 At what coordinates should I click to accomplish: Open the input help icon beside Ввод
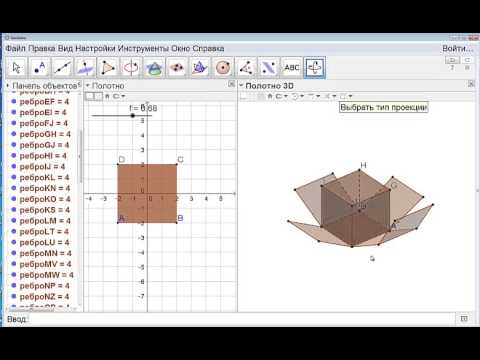(464, 319)
